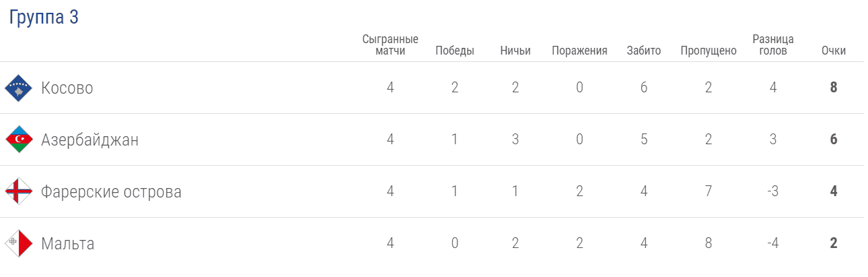Click the Победы column header

455,51
